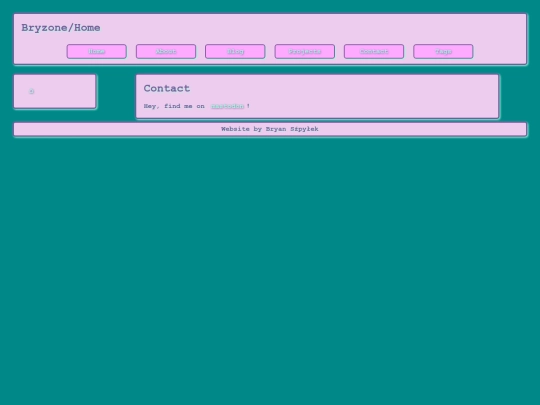Open the Home navigation button
This screenshot has width=540, height=405.
pyautogui.click(x=97, y=51)
